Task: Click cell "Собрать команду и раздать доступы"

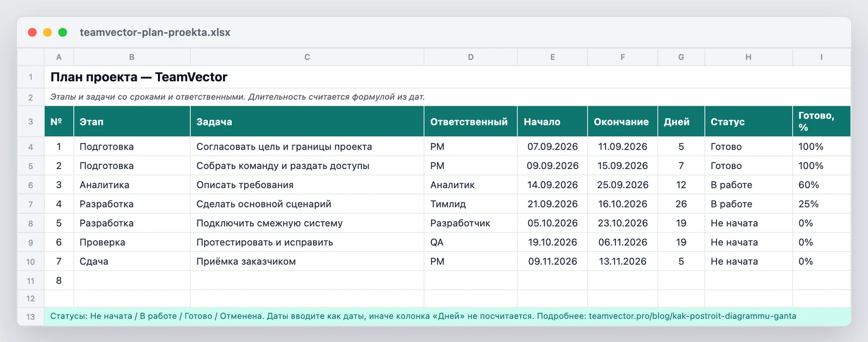Action: point(307,166)
